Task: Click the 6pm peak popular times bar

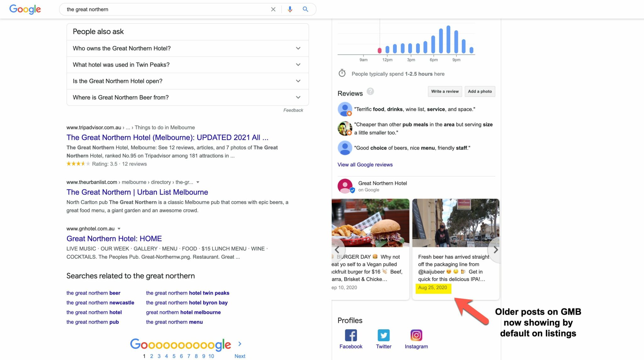Action: tap(433, 44)
